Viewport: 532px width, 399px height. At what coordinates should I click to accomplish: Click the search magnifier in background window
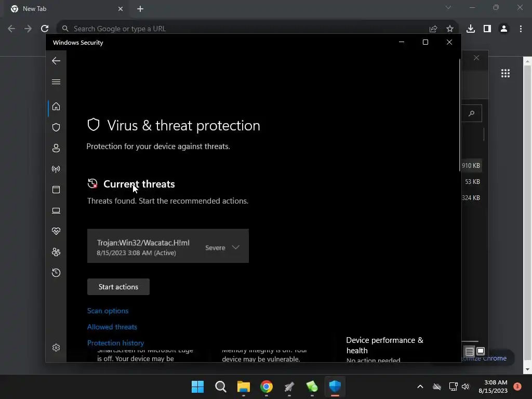point(472,113)
